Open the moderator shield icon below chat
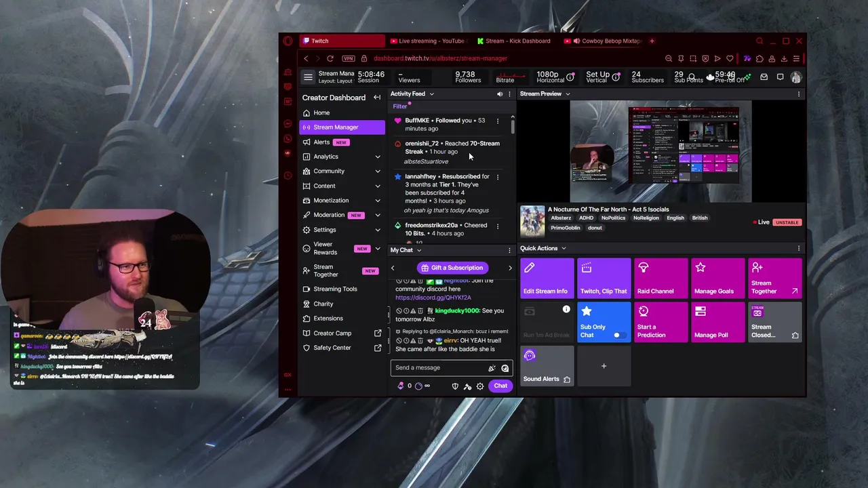This screenshot has height=488, width=868. (455, 386)
